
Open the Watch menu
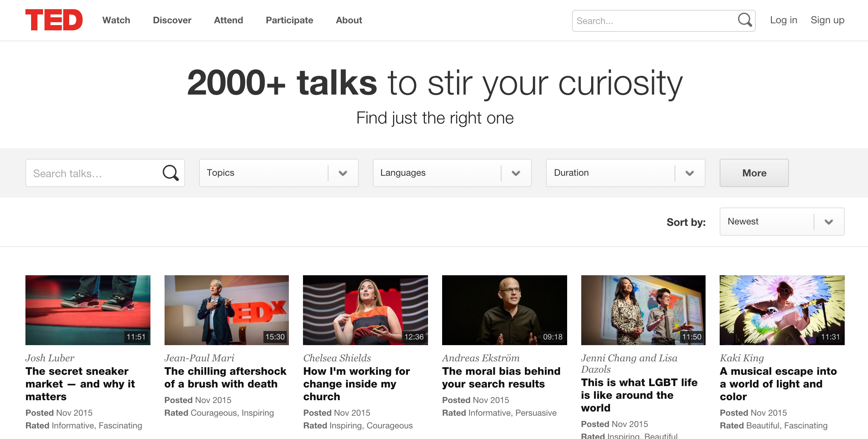[x=116, y=20]
